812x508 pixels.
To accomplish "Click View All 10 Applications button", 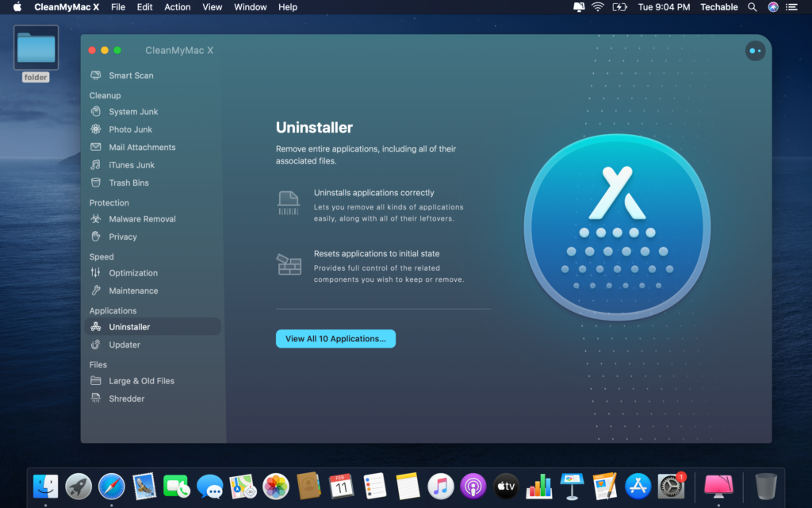I will pos(335,339).
